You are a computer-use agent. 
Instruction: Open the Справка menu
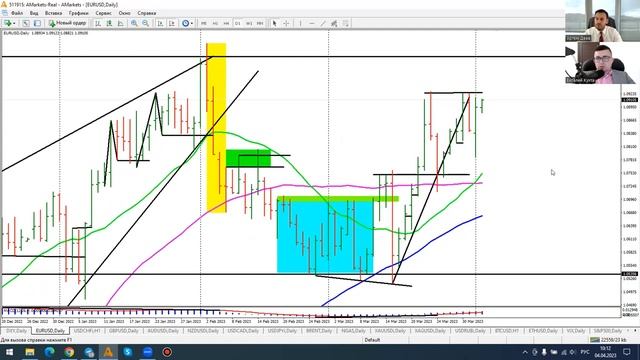(147, 13)
